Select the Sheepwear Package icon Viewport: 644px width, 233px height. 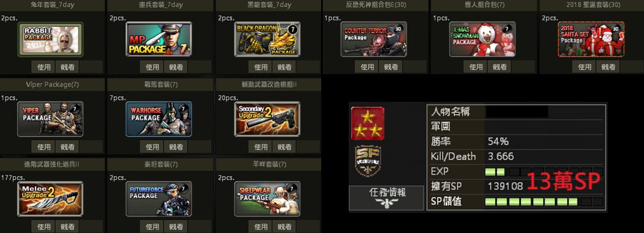267,199
